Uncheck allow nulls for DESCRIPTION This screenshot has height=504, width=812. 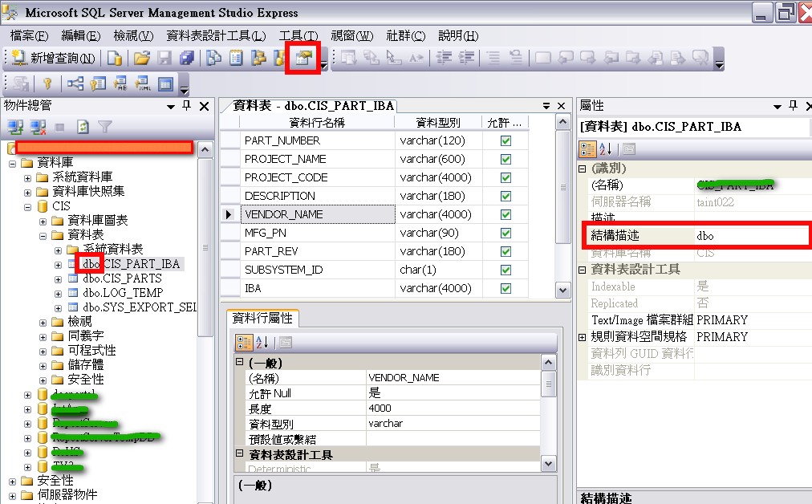pos(505,197)
